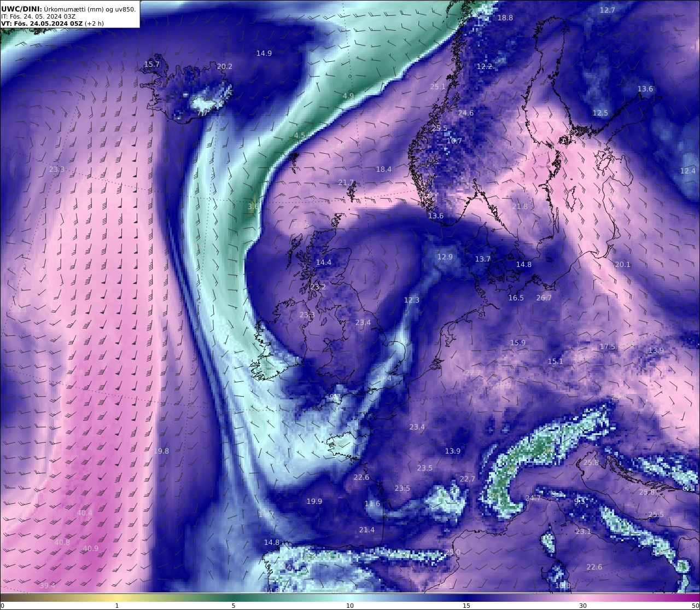Click the 'VT: Fös. 24.05.2024 05Z' valid time line

[52, 24]
